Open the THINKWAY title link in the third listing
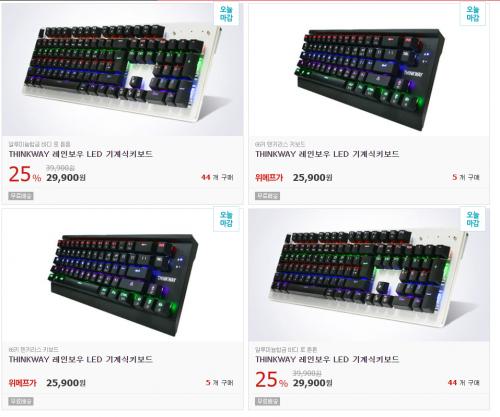 tap(80, 359)
